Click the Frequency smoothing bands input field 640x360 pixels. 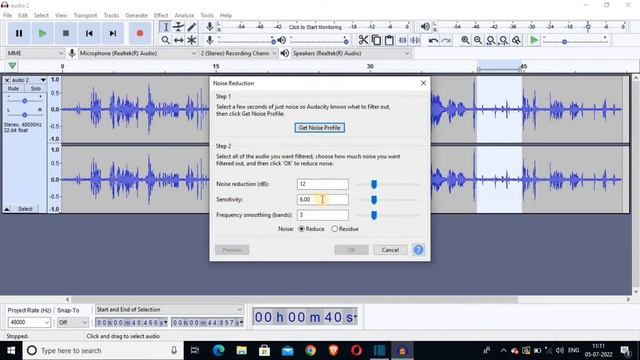(323, 215)
